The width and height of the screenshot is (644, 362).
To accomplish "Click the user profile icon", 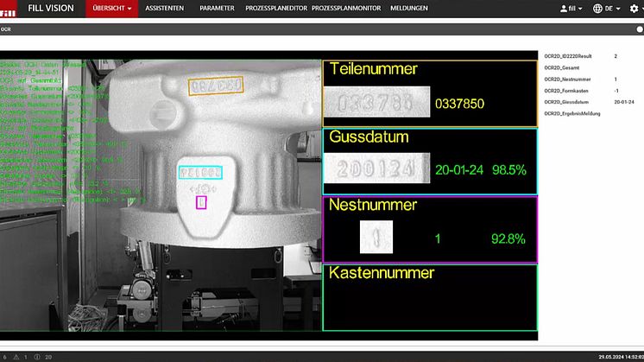I will (x=564, y=8).
